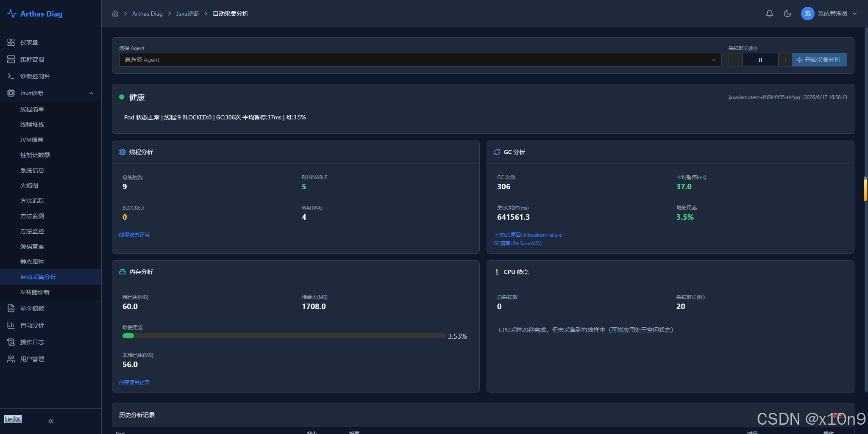Screen dimensions: 868x434
Task: Click the 641561.3 总GC耗时 value
Action: pyautogui.click(x=513, y=217)
